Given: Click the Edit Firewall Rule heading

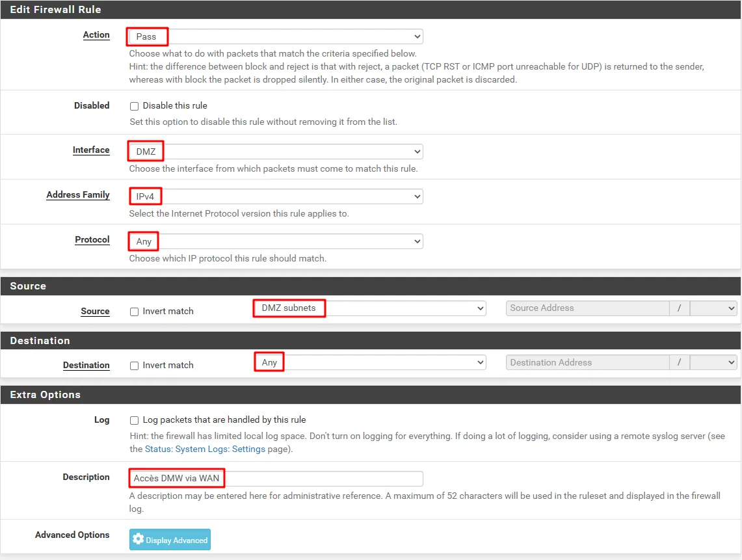Looking at the screenshot, I should tap(55, 10).
